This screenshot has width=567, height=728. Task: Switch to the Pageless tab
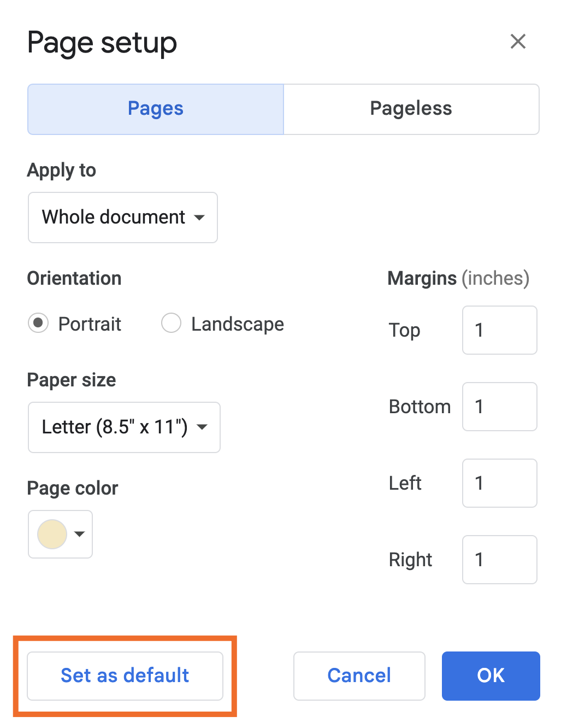click(411, 109)
